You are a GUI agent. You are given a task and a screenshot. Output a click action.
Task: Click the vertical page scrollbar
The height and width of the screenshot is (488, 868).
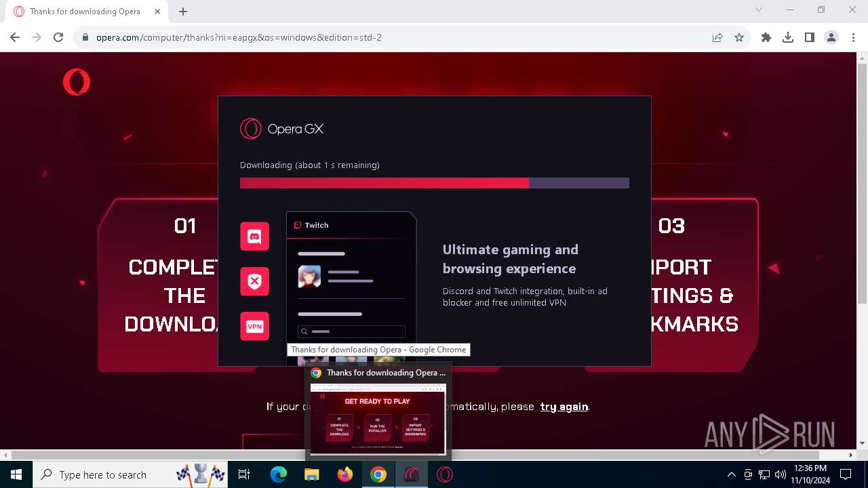863,183
